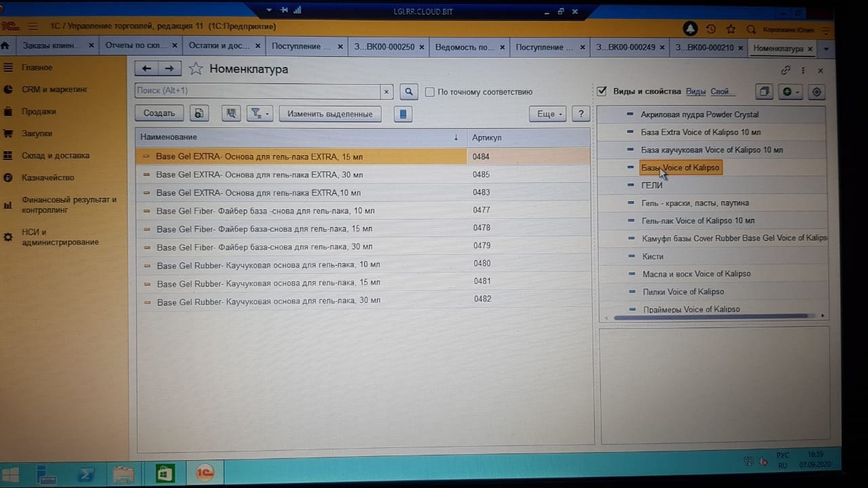The image size is (868, 488).
Task: Open global search magnifier in title bar
Action: point(751,29)
